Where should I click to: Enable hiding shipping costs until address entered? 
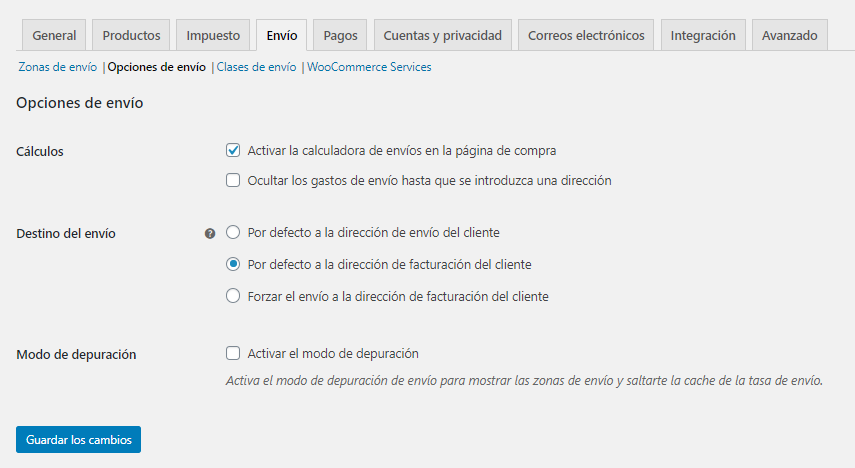pyautogui.click(x=233, y=181)
